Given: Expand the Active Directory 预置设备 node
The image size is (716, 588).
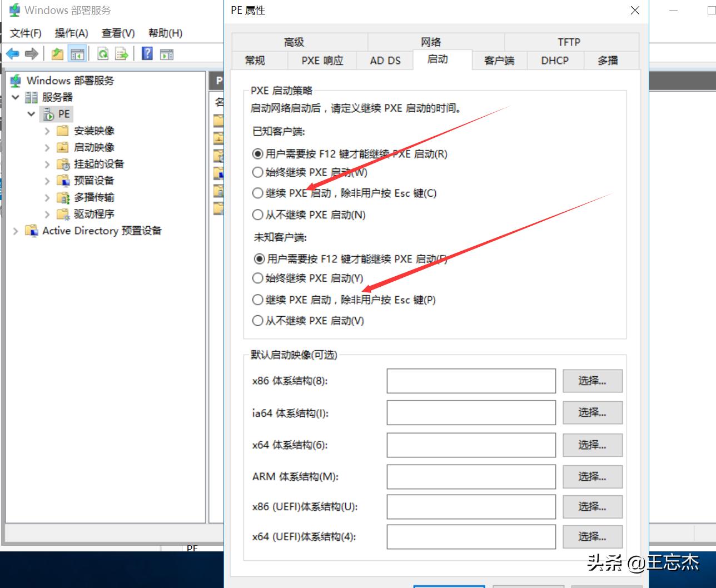Looking at the screenshot, I should coord(15,231).
